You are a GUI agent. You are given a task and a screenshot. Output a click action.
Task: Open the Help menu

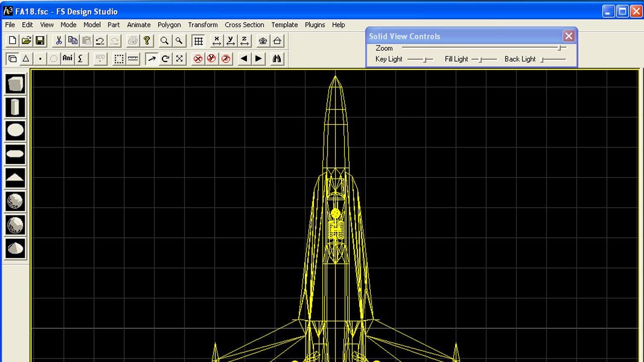[x=339, y=25]
